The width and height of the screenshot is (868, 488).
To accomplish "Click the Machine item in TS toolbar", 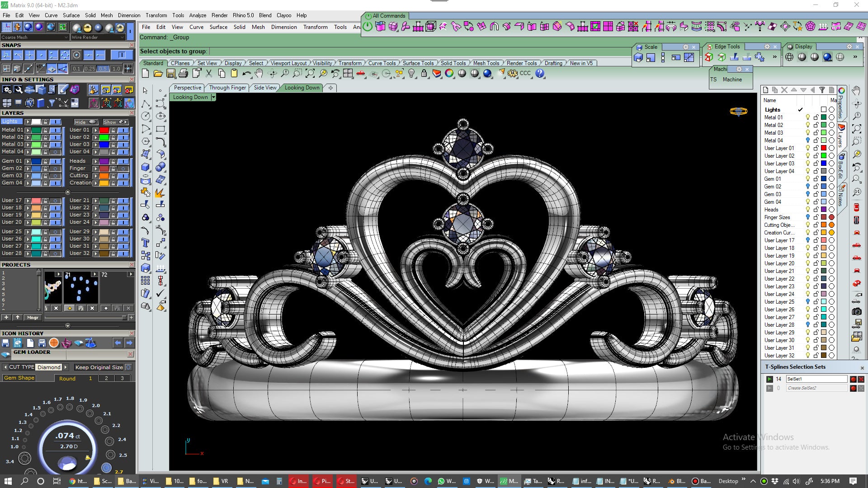I will click(x=732, y=80).
